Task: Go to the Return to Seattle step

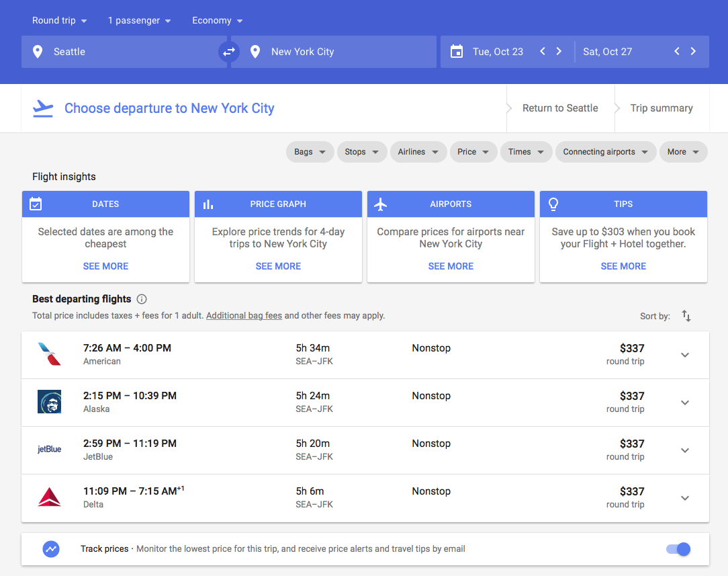Action: tap(560, 108)
